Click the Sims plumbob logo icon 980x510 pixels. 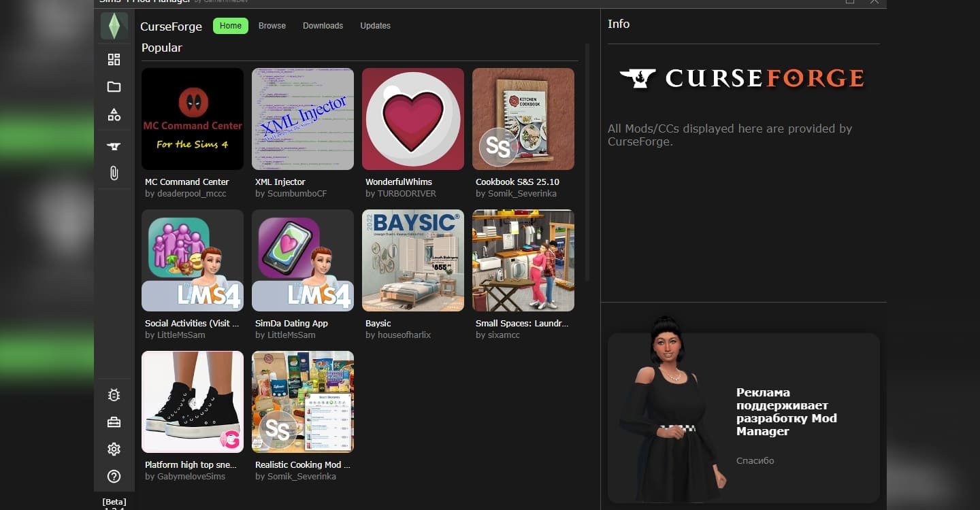pos(114,26)
